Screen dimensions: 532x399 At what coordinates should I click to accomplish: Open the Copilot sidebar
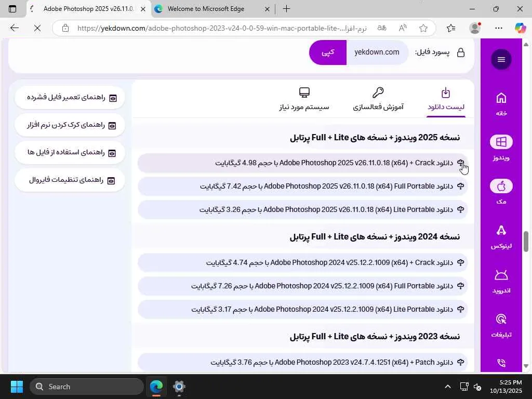click(521, 28)
